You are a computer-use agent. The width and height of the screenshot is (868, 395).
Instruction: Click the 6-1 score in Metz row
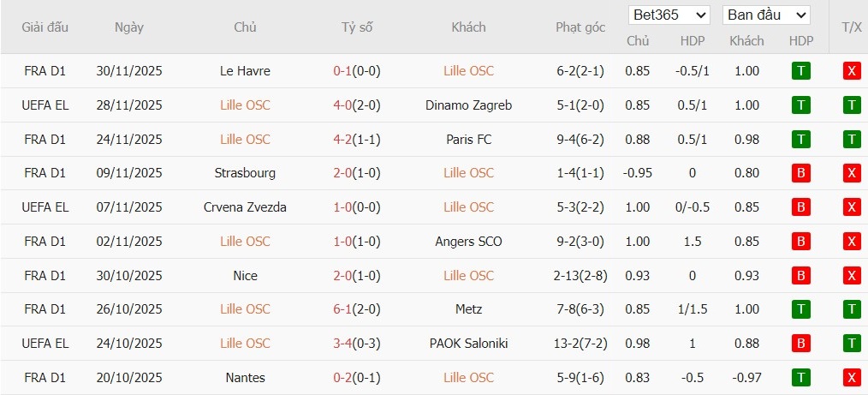[x=343, y=309]
